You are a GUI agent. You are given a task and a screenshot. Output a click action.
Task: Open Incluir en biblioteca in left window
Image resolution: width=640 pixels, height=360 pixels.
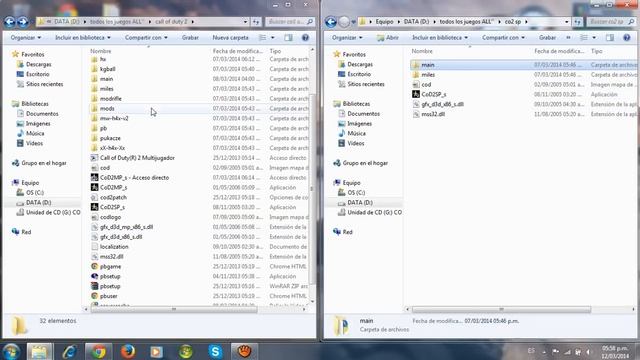click(83, 38)
